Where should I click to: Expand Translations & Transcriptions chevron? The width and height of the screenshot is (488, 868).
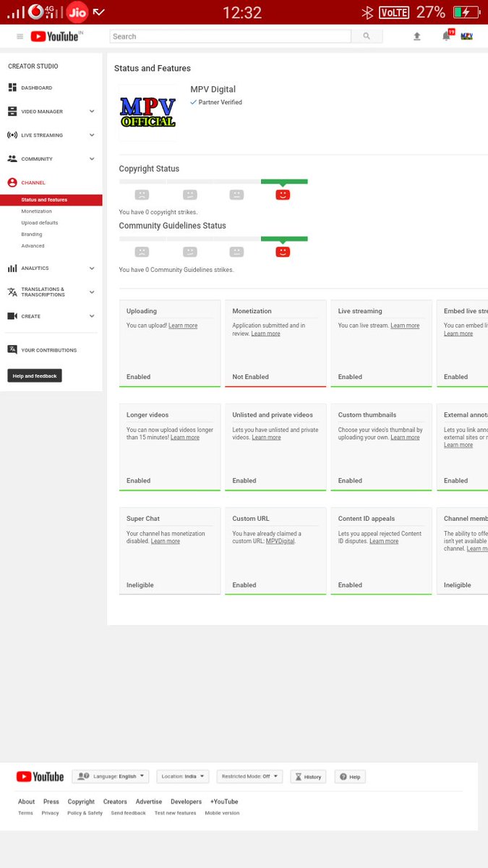pos(92,292)
